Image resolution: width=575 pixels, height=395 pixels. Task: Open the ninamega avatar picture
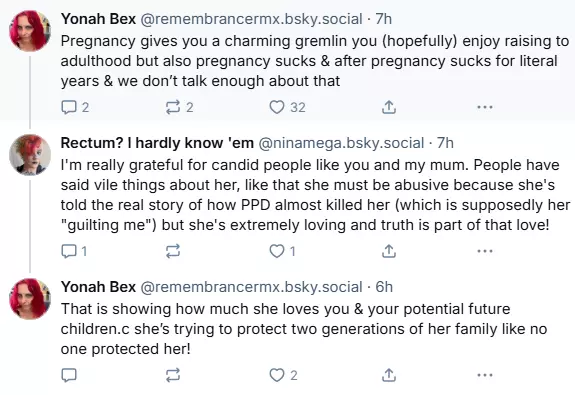(30, 155)
